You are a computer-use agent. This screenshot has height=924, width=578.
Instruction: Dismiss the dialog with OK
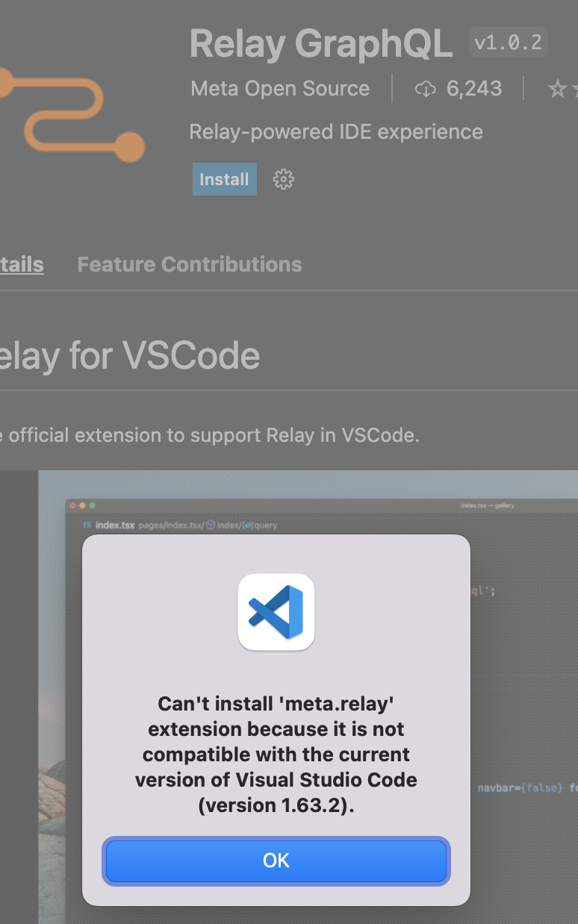point(276,861)
